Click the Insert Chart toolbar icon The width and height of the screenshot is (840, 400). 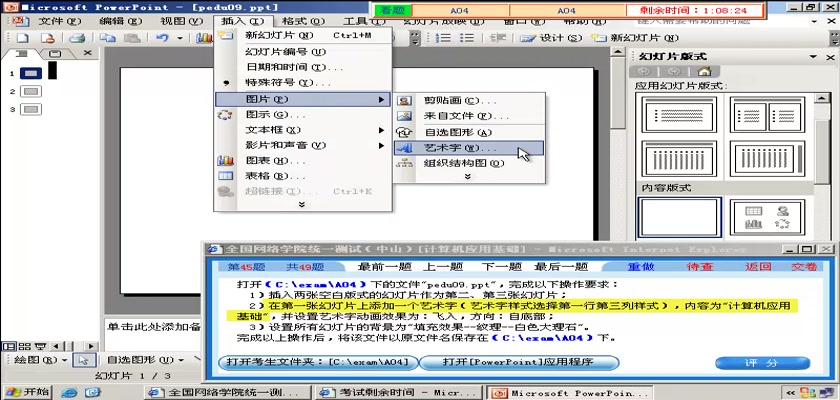[x=204, y=38]
